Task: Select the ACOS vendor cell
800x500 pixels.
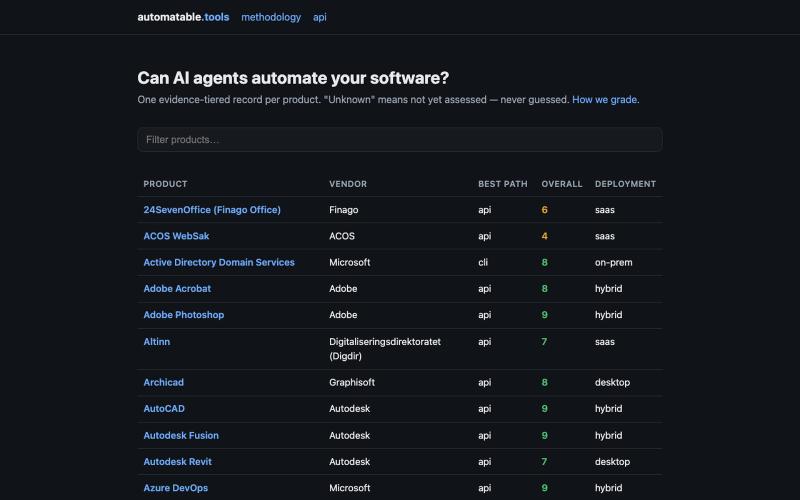Action: 342,236
